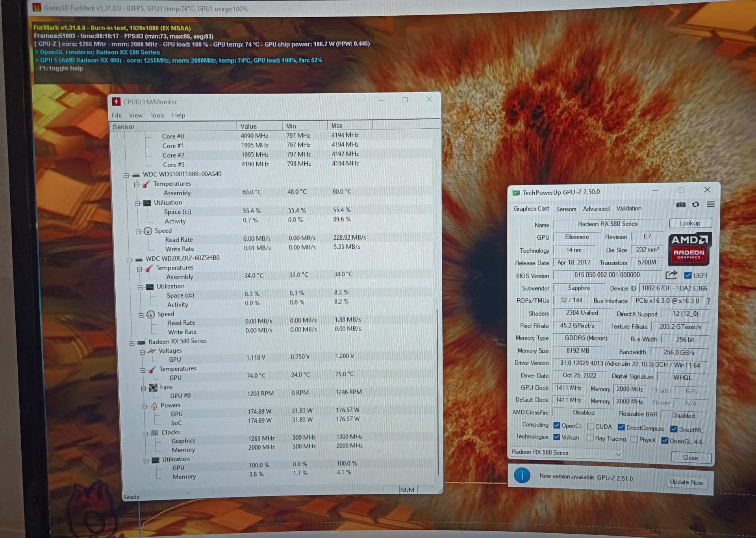This screenshot has width=756, height=538.
Task: Switch to the Advanced tab in GPU-Z
Action: (x=596, y=209)
